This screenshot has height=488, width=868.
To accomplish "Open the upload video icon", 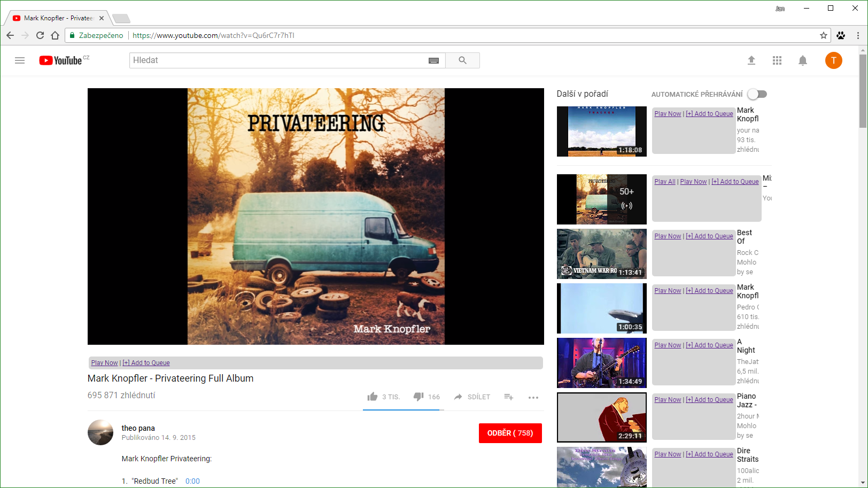I will point(751,60).
